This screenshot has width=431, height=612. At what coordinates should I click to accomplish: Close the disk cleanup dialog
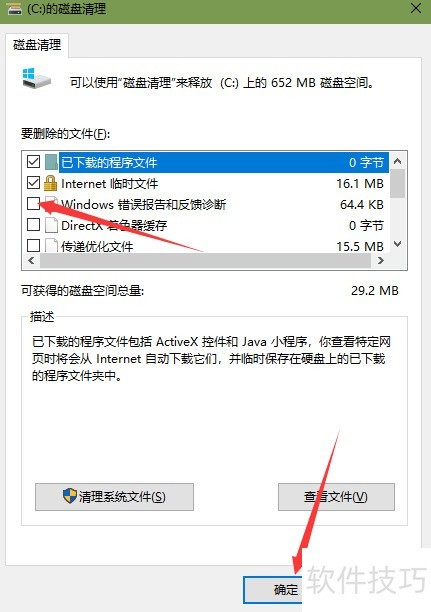click(x=416, y=8)
